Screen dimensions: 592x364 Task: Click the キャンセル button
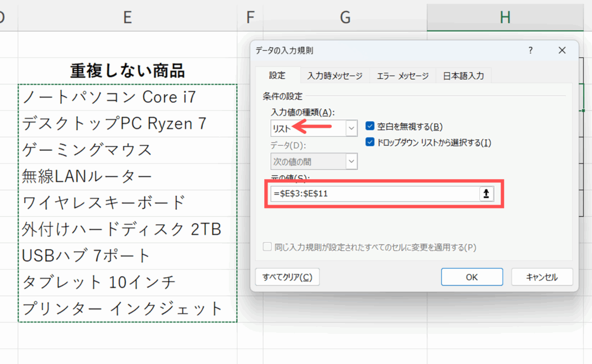click(542, 277)
